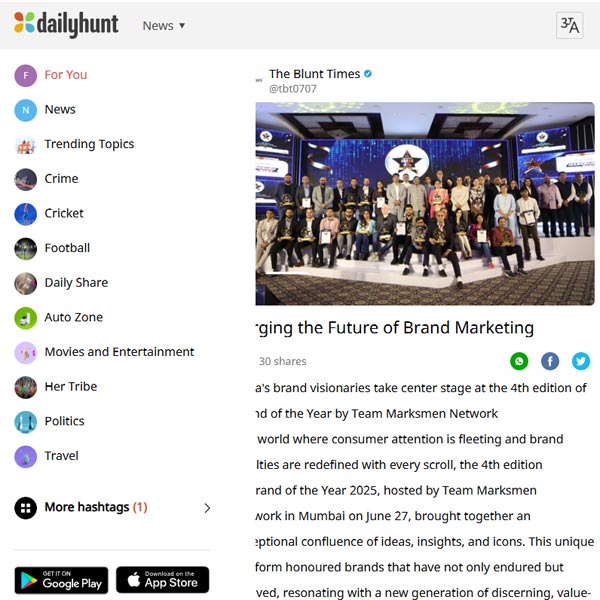Switch to the For You feed
Image resolution: width=600 pixels, height=600 pixels.
pos(65,75)
